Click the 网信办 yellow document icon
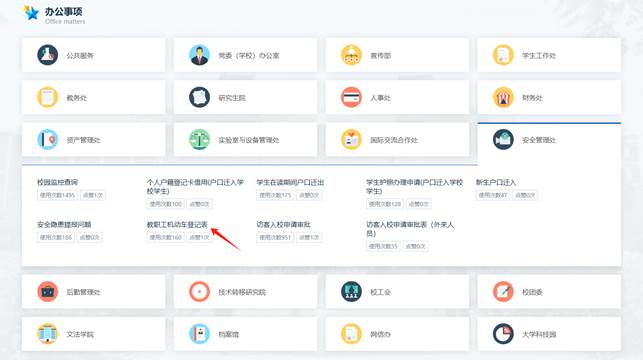 coord(351,334)
